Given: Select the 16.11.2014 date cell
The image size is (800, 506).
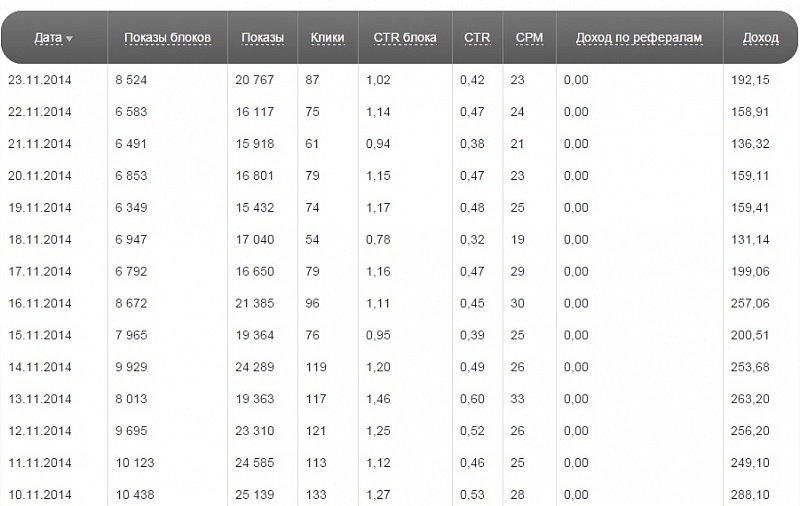Looking at the screenshot, I should (x=40, y=303).
